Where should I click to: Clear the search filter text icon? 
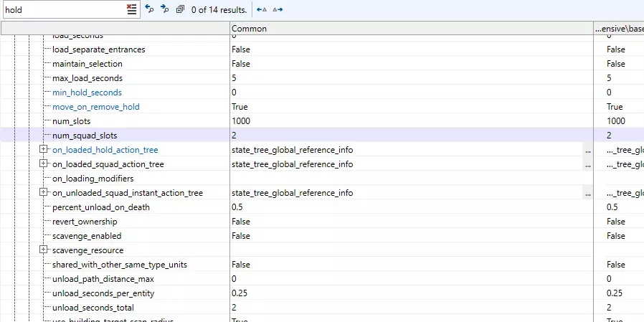(x=131, y=9)
